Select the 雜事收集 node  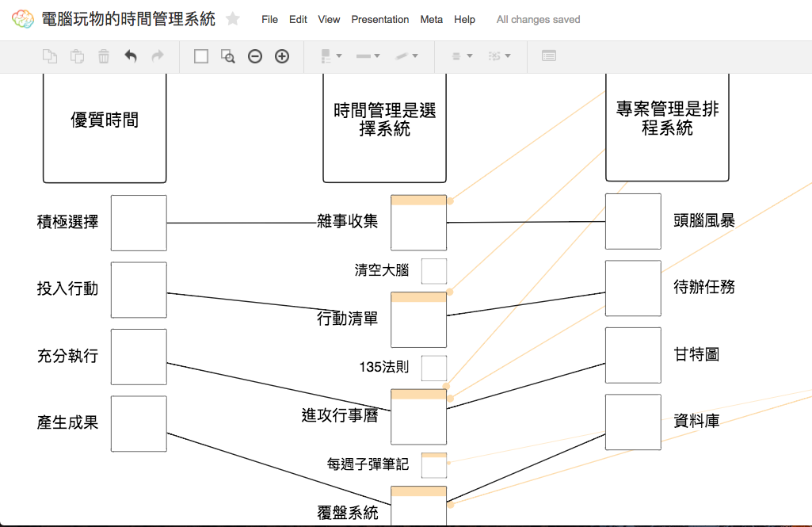coord(418,223)
